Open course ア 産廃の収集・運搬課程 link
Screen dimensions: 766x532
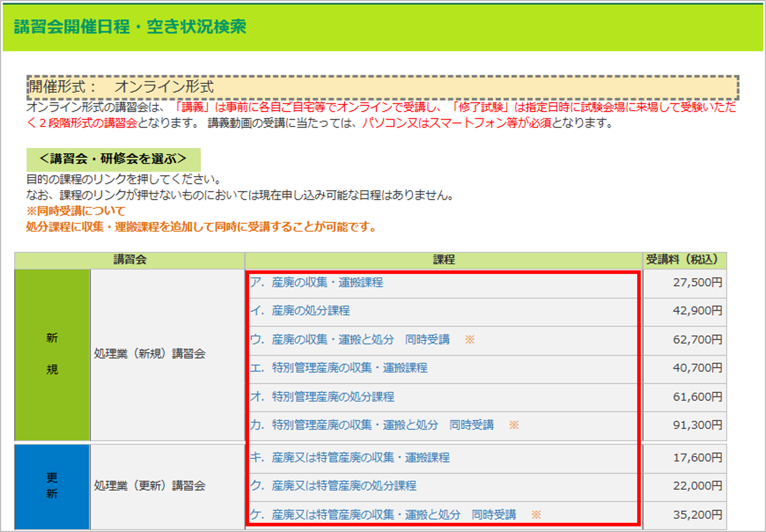click(x=317, y=283)
